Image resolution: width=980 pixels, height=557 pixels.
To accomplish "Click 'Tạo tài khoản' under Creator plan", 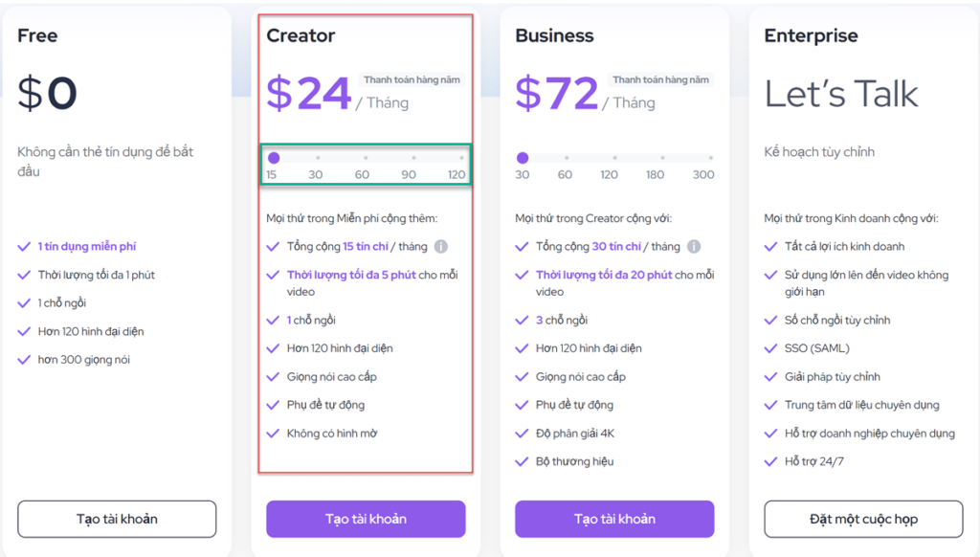I will [366, 519].
